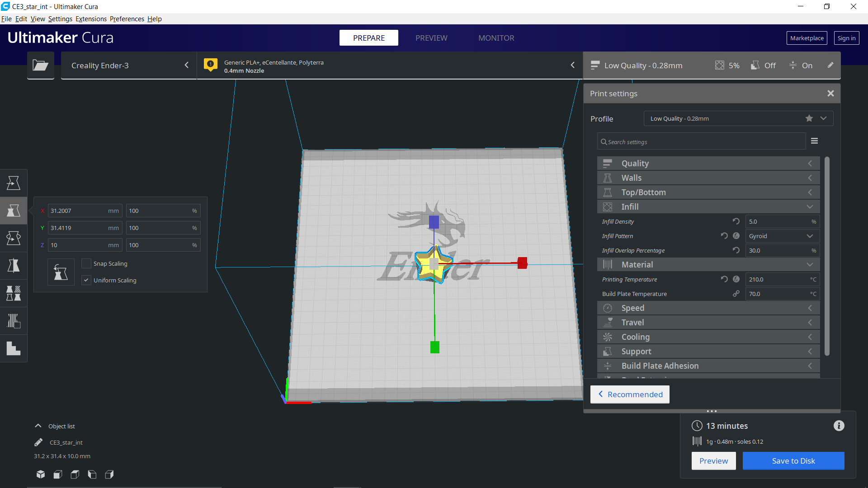Open the Extensions menu

point(91,19)
